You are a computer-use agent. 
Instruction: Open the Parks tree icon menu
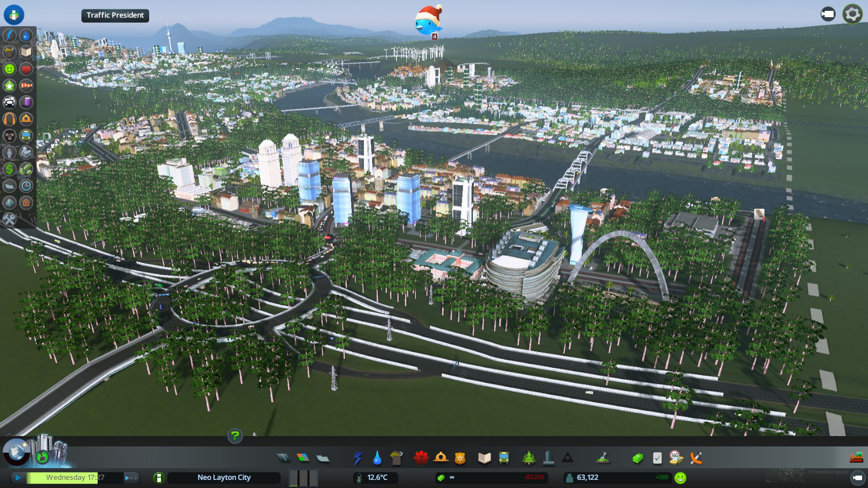(x=528, y=458)
